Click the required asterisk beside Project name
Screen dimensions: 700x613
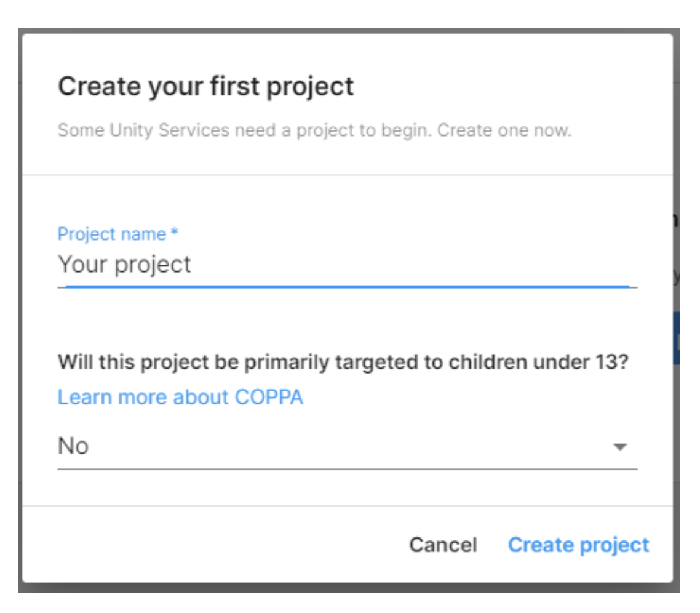coord(175,234)
